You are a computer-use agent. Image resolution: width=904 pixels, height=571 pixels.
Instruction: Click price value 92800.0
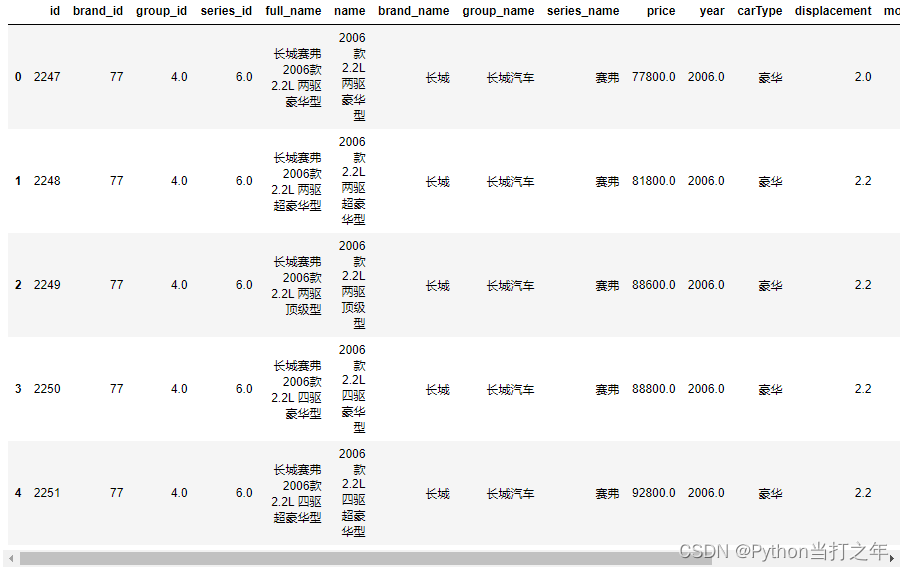[654, 493]
